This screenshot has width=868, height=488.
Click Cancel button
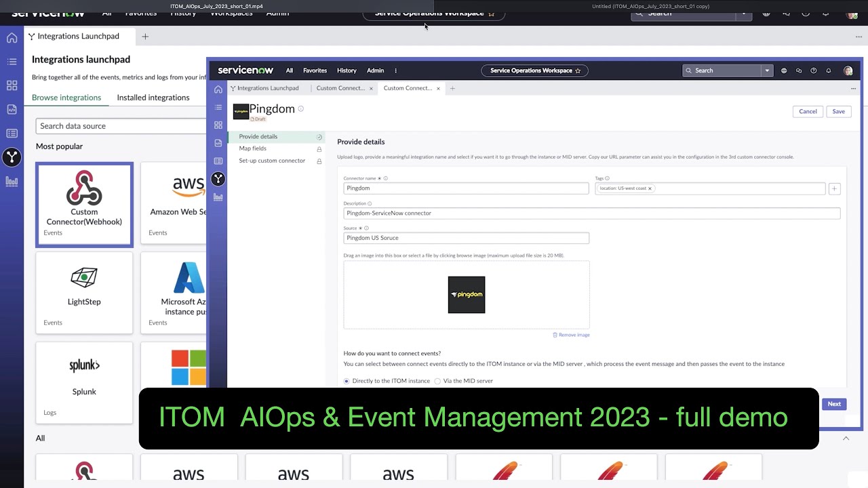click(808, 111)
